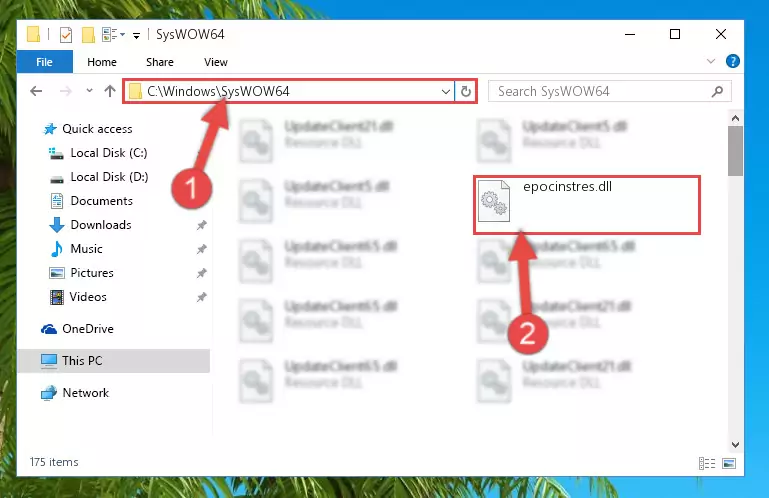Click the pin icon beside Music

pyautogui.click(x=201, y=249)
